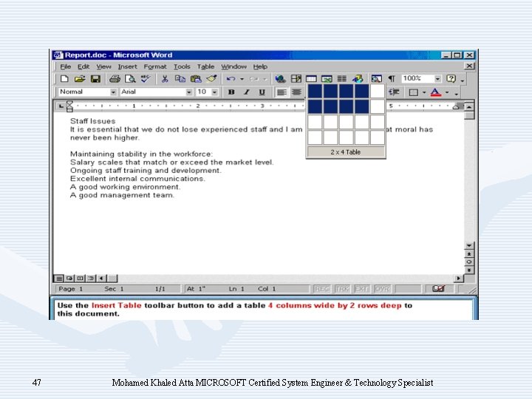The width and height of the screenshot is (532, 399).
Task: Expand the Normal style dropdown
Action: coord(113,92)
